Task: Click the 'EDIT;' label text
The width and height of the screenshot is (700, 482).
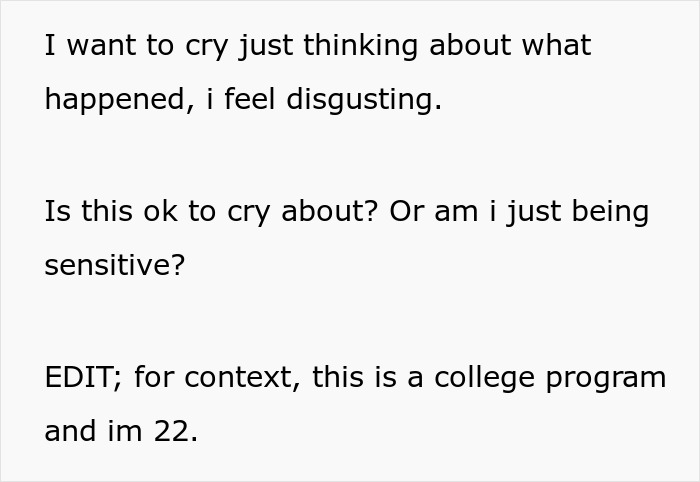Action: [x=83, y=378]
